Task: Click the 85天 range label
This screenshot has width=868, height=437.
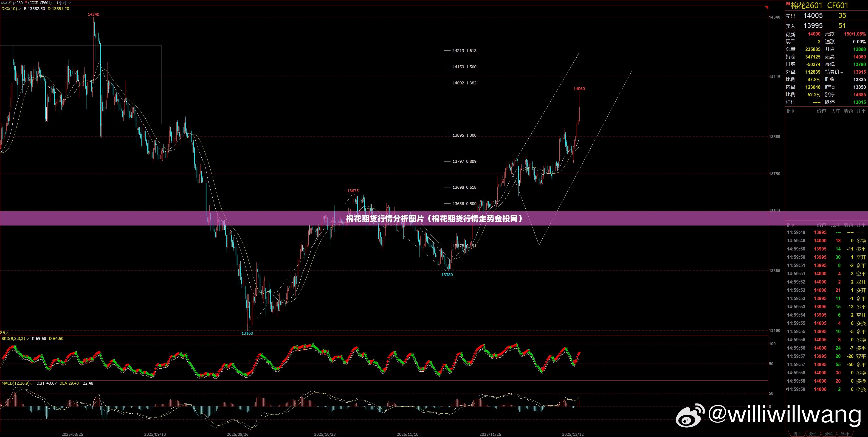Action: click(5, 333)
